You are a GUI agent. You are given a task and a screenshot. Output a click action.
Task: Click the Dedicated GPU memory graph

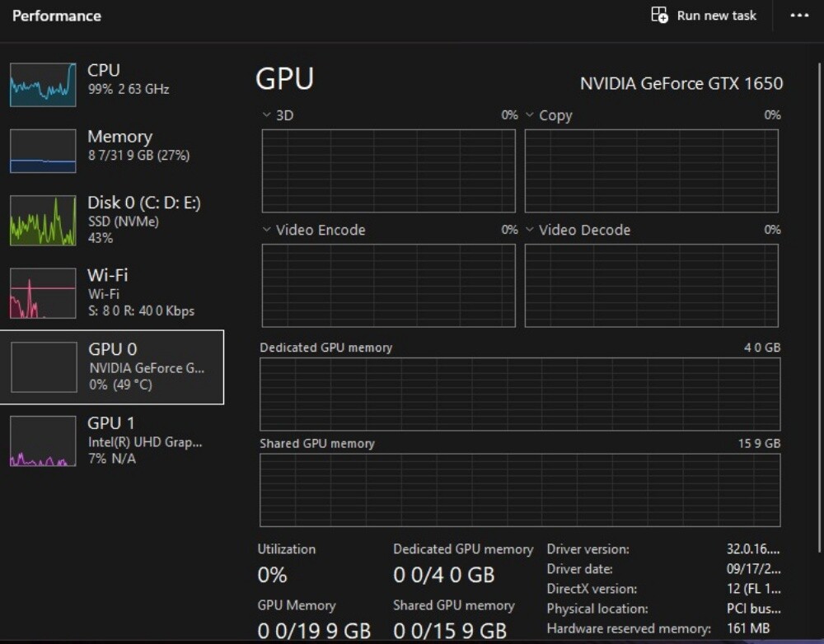point(520,394)
